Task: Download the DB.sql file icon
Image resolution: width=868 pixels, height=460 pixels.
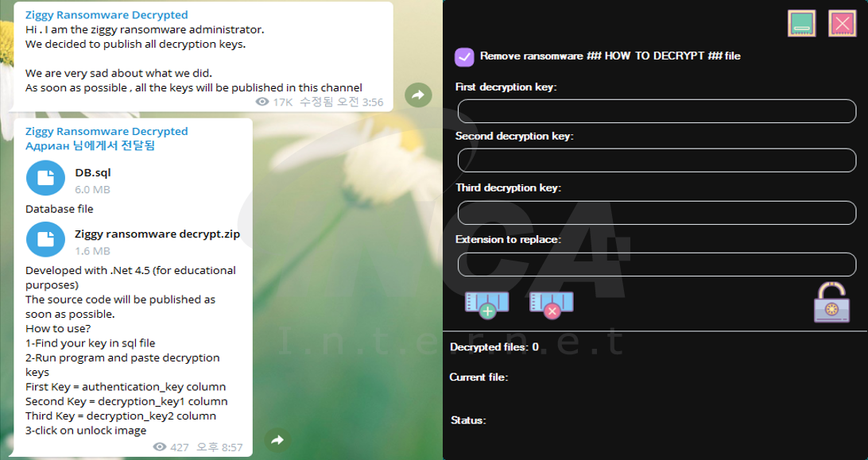Action: coord(45,178)
